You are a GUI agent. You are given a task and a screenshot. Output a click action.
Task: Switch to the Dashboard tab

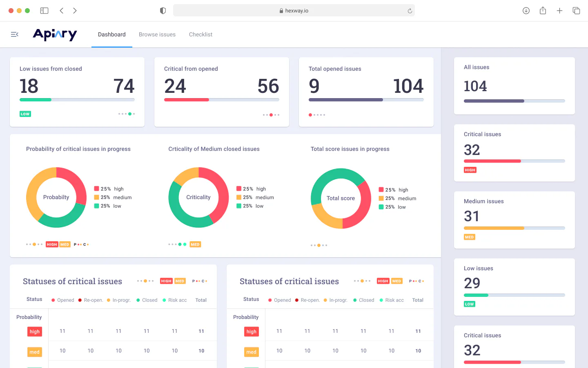tap(112, 34)
